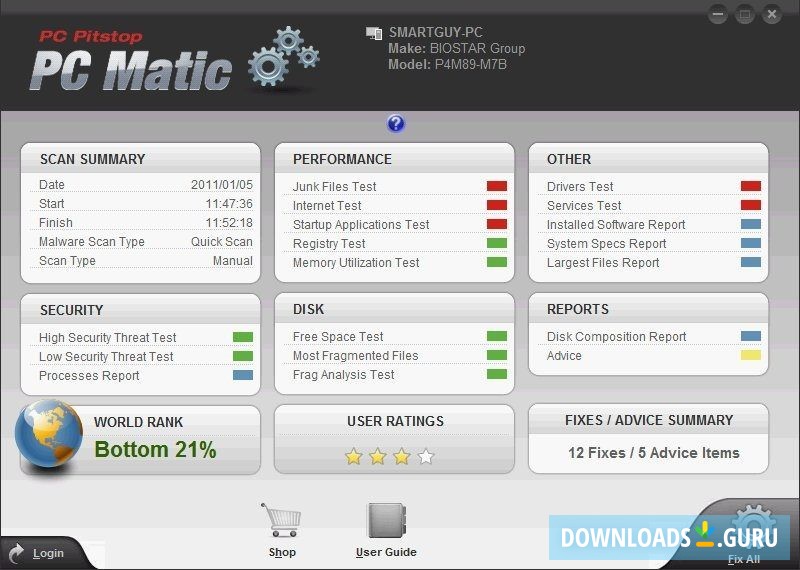Click the Quick Scan malware scan type value
800x570 pixels.
[x=221, y=241]
